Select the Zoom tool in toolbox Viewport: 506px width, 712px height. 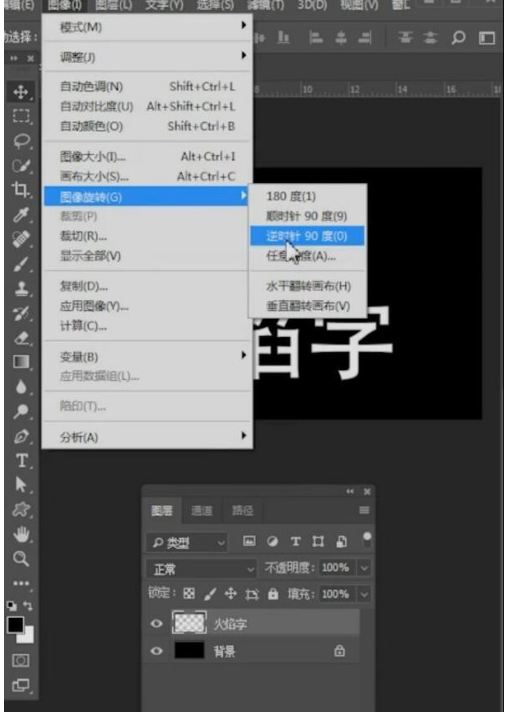coord(21,559)
